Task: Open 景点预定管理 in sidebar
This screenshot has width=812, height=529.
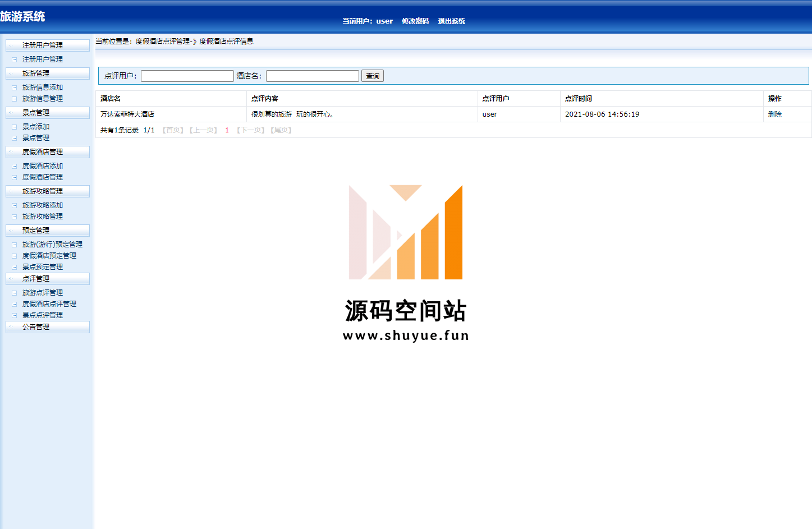Action: pos(43,266)
